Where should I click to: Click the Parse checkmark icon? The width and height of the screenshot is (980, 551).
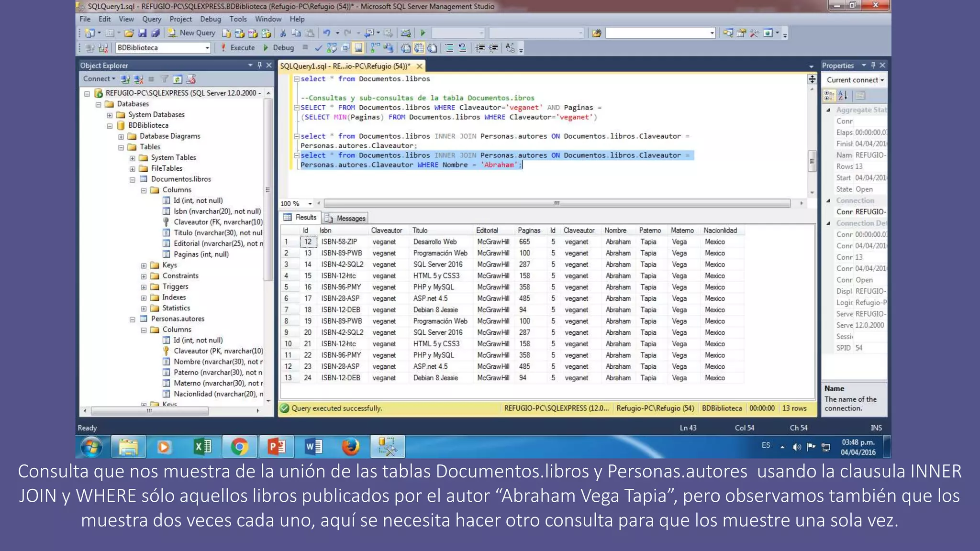click(318, 48)
